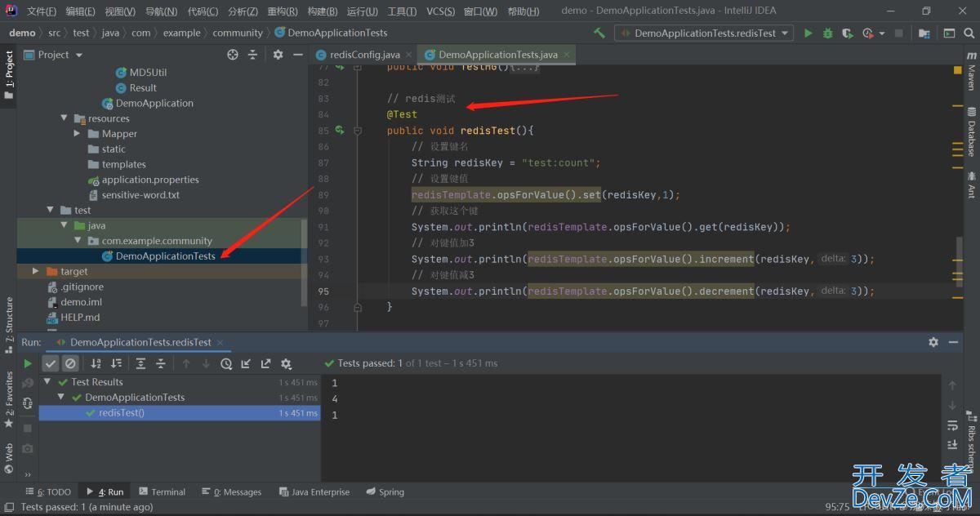This screenshot has height=516, width=980.
Task: Open the 文件(F) menu
Action: (x=42, y=11)
